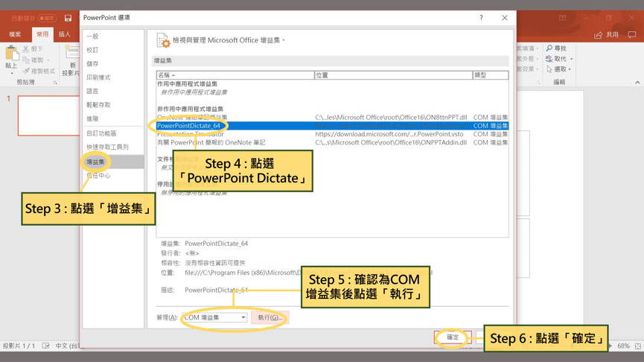This screenshot has width=644, height=362.
Task: Sort add-ins by 類型 column header
Action: pyautogui.click(x=491, y=75)
